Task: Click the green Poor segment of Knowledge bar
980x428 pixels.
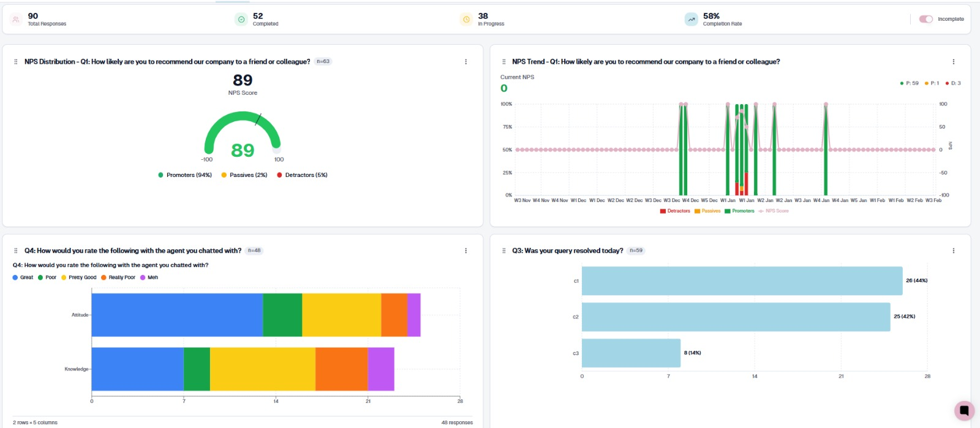Action: coord(197,369)
